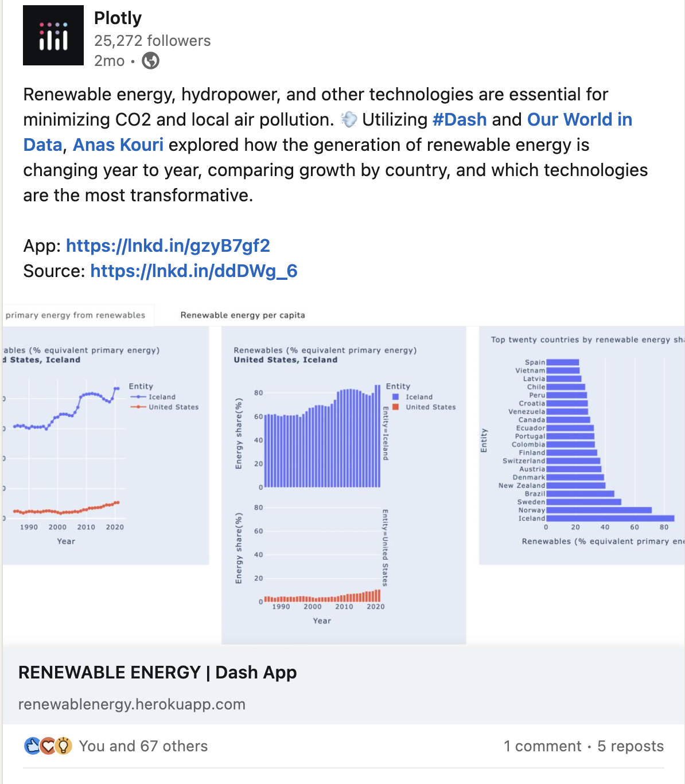The width and height of the screenshot is (685, 784).
Task: Toggle United States line in line chart legend
Action: pos(165,407)
